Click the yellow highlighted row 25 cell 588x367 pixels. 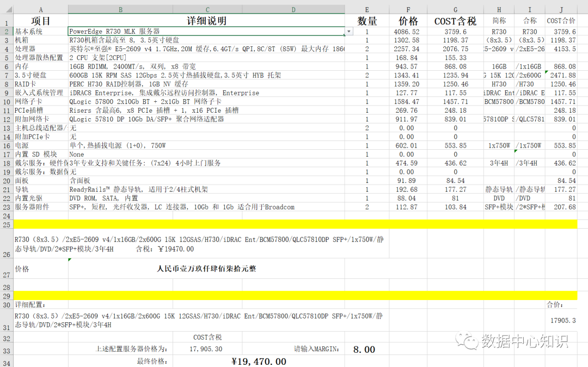296,224
